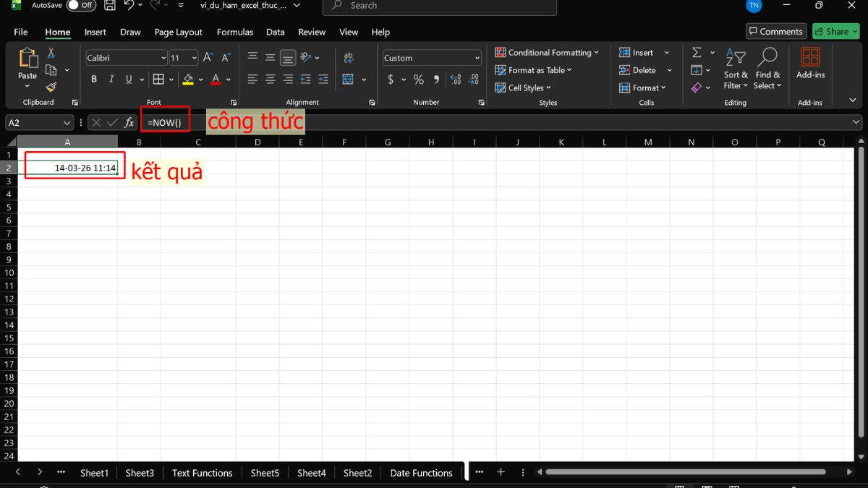
Task: Toggle the AutoSave switch
Action: point(81,6)
